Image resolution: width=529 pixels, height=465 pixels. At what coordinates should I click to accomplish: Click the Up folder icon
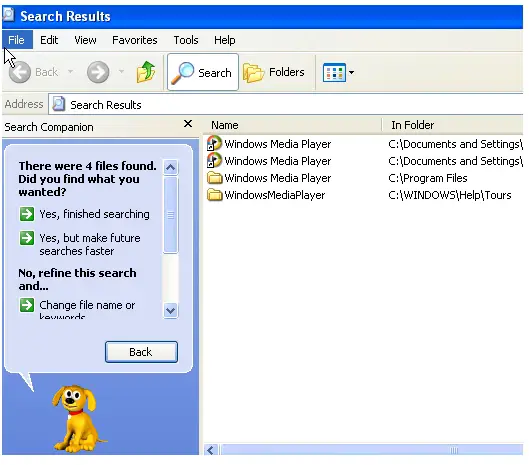click(x=146, y=72)
